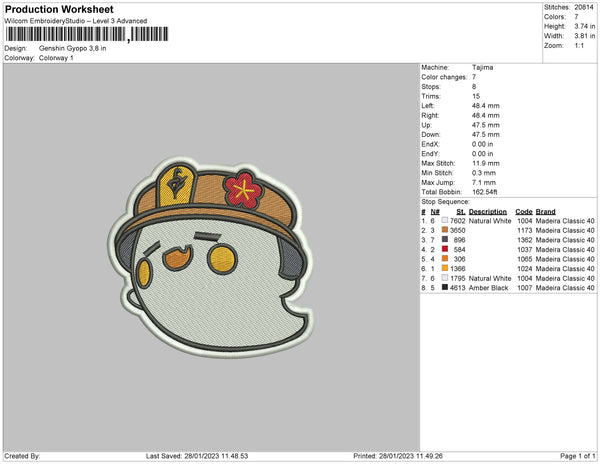Click the Amber Black description text
The height and width of the screenshot is (464, 600).
(x=488, y=288)
